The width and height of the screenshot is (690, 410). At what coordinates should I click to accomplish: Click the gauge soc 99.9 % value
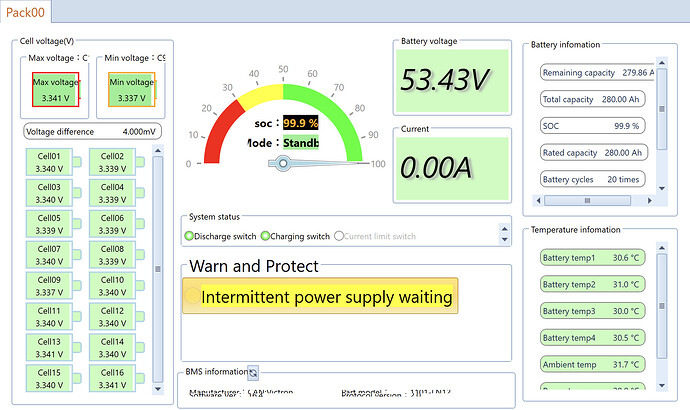point(301,123)
